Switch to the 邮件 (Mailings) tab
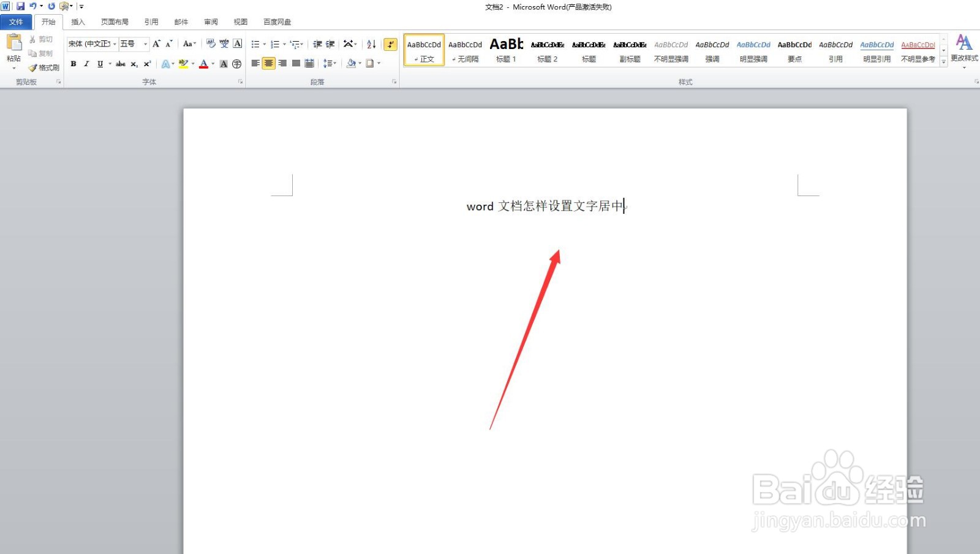Viewport: 980px width, 554px height. (x=181, y=22)
